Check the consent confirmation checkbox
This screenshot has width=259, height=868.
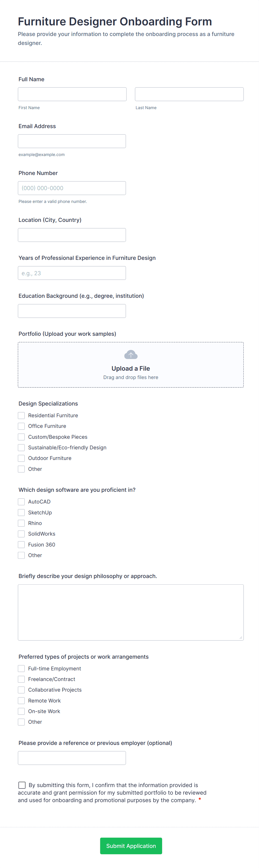[x=22, y=785]
